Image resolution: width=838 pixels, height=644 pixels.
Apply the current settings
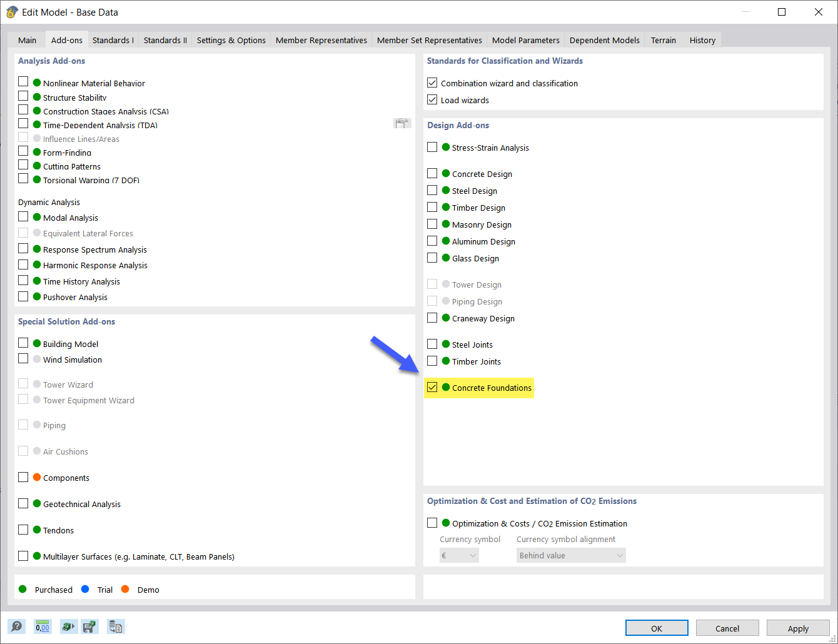798,628
